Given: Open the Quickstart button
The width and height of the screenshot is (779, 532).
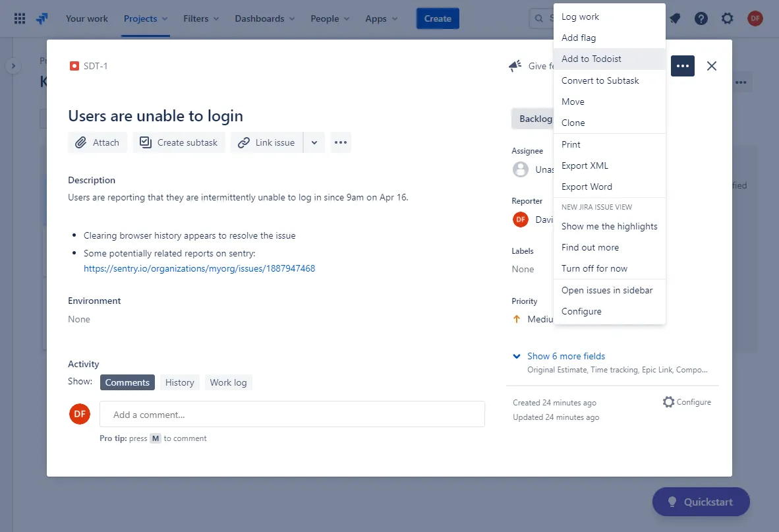Looking at the screenshot, I should click(x=701, y=502).
